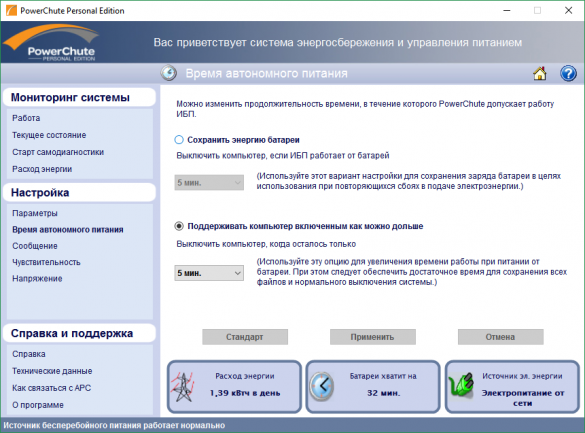Open the disabled 5 мин. dropdown

(x=209, y=183)
